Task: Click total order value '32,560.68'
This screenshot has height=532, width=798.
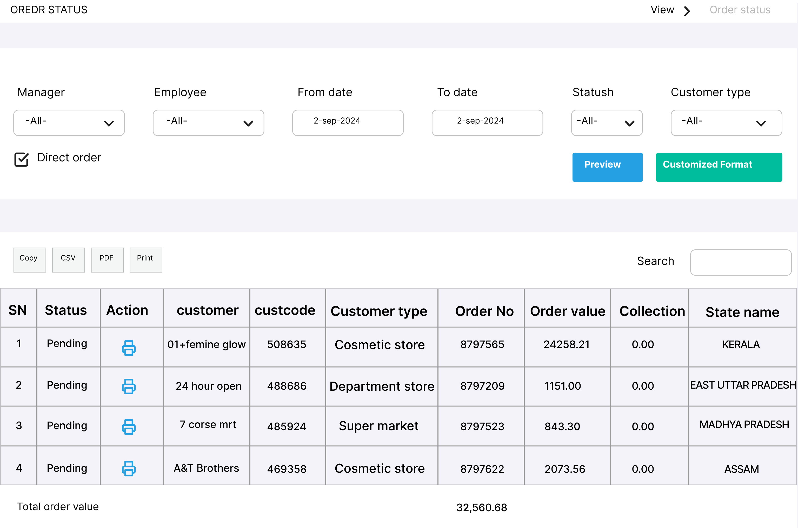Action: pyautogui.click(x=481, y=508)
